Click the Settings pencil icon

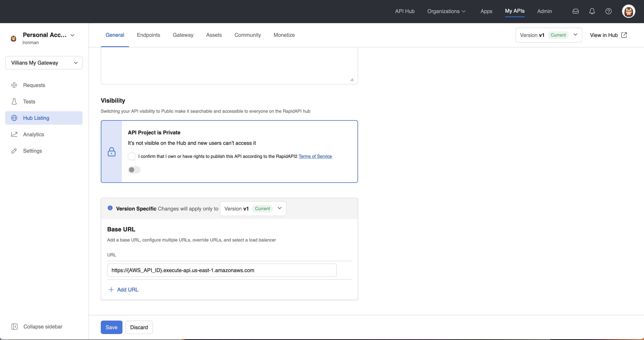click(14, 151)
